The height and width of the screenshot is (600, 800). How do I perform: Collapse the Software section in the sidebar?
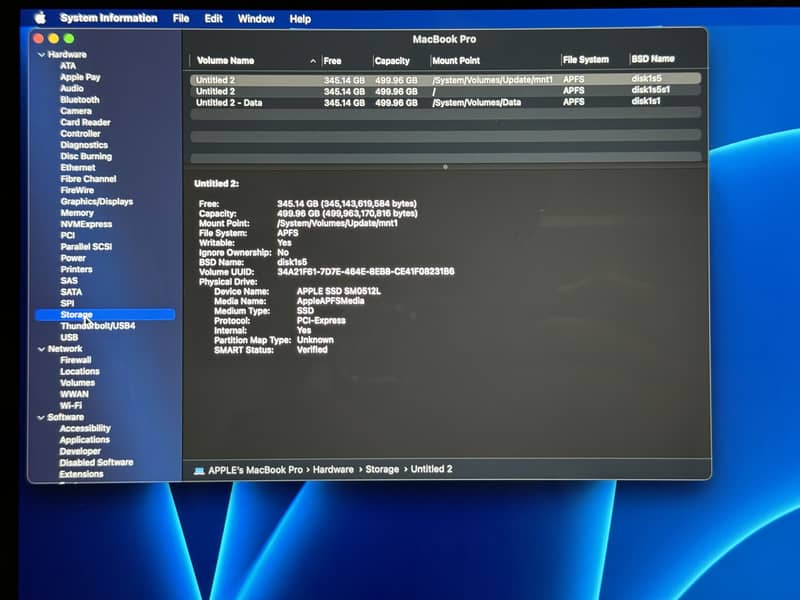(42, 417)
